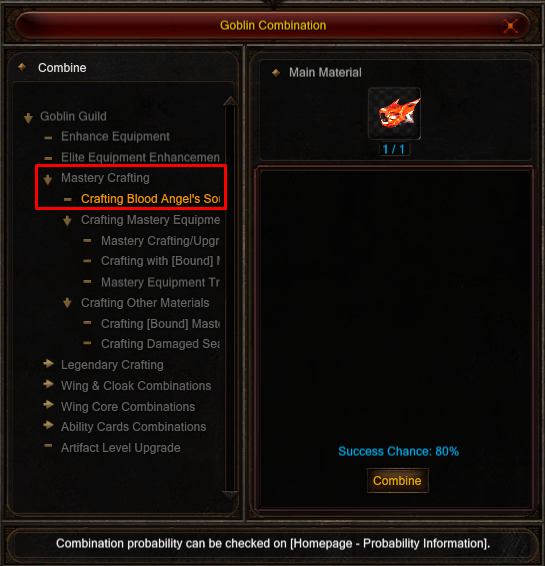Click the Combine button
The image size is (545, 566).
(x=397, y=481)
